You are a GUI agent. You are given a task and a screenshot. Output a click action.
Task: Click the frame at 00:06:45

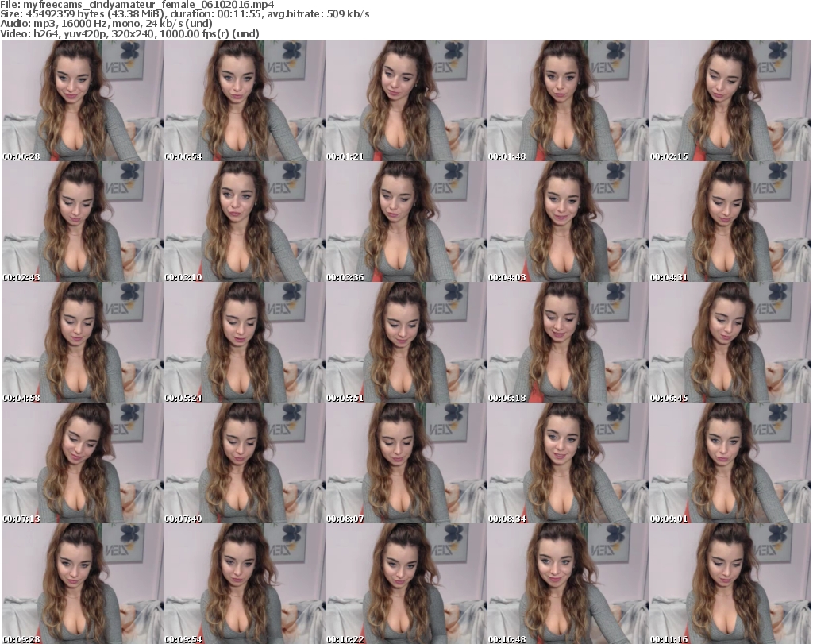(730, 342)
